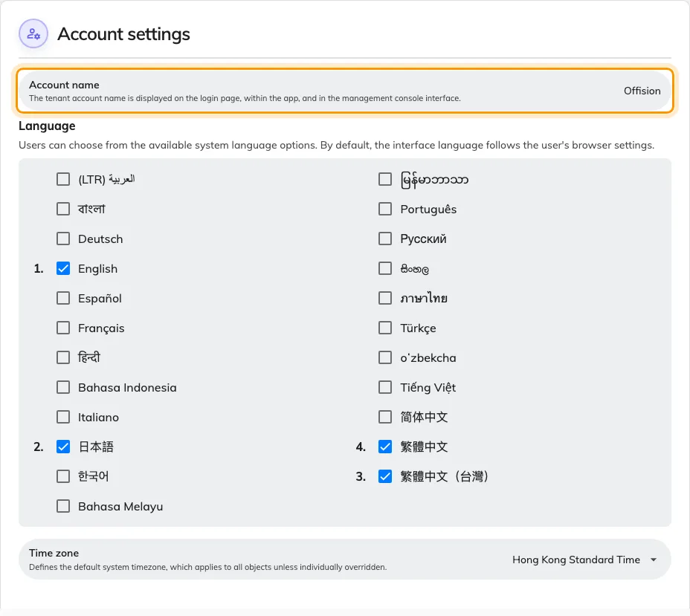Click the Language section heading
The image size is (690, 616).
pos(47,126)
